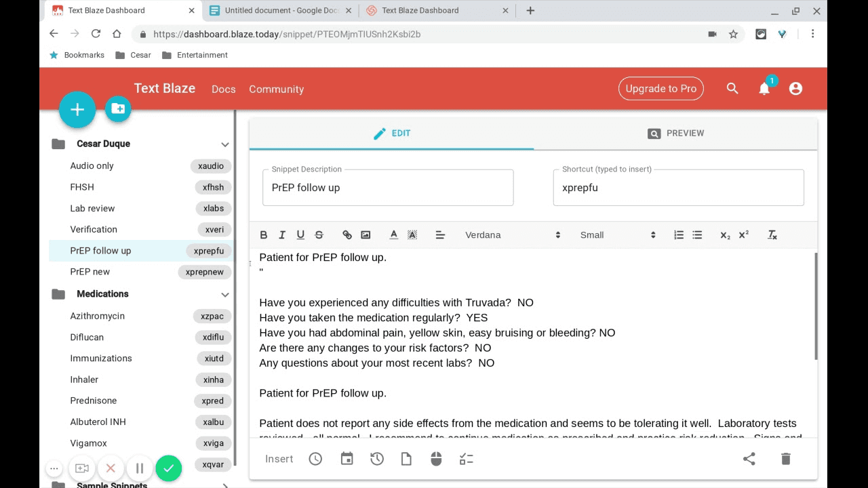This screenshot has width=868, height=488.
Task: Insert mouse click command icon
Action: 436,459
